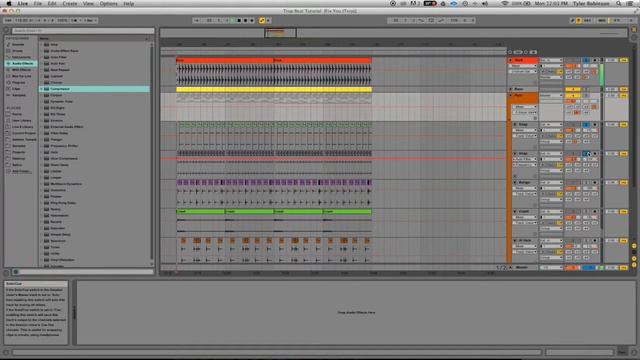Select the Compressor device in browser
Screen dimensions: 640x360
95,89
